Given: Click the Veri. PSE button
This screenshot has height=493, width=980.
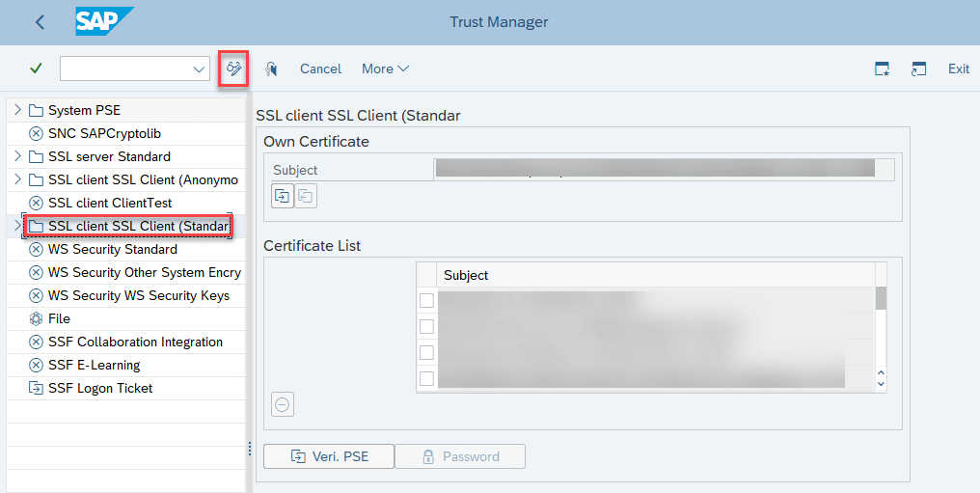Looking at the screenshot, I should (x=329, y=456).
